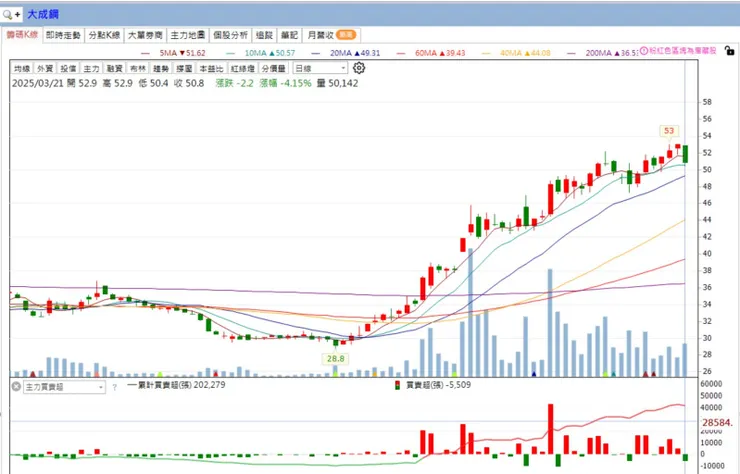Click the circled info icon before the pink notice
Image resolution: width=740 pixels, height=474 pixels.
point(644,51)
